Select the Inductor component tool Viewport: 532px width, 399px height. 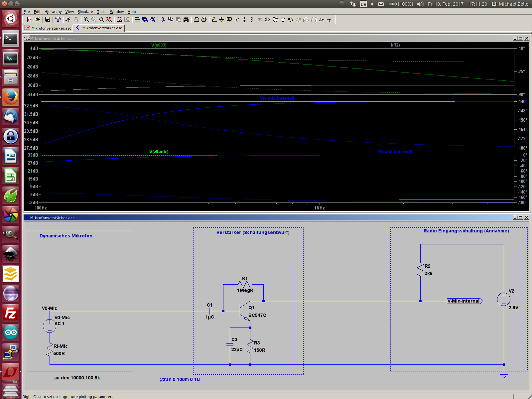(x=252, y=20)
